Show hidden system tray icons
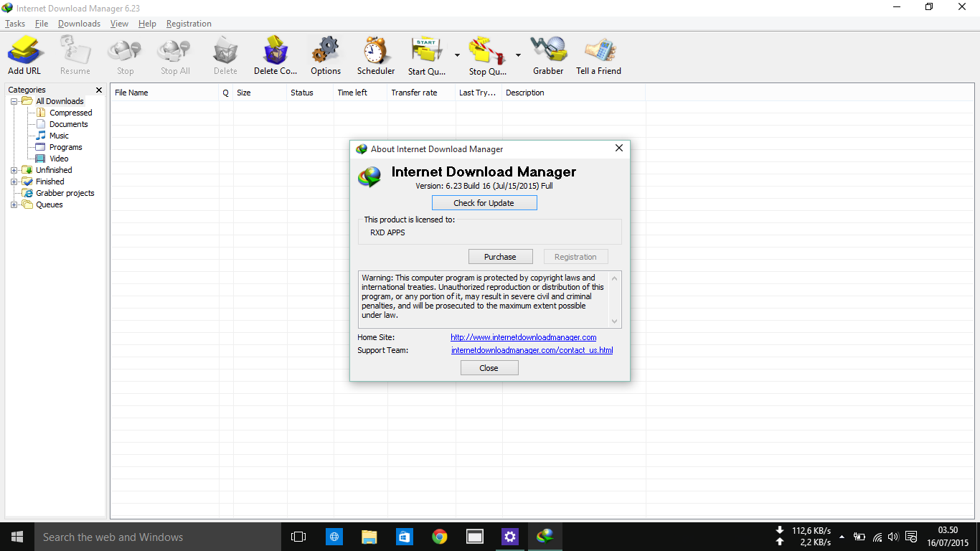The height and width of the screenshot is (551, 980). point(842,537)
